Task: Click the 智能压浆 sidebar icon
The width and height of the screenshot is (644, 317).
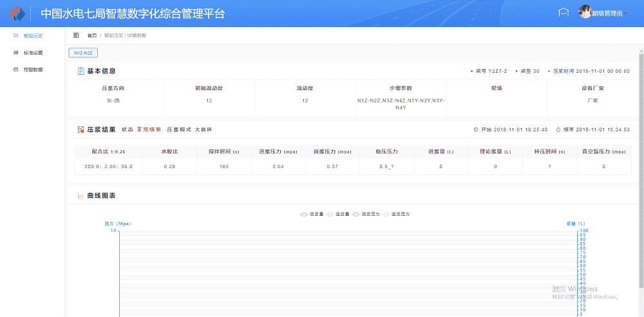Action: point(16,36)
